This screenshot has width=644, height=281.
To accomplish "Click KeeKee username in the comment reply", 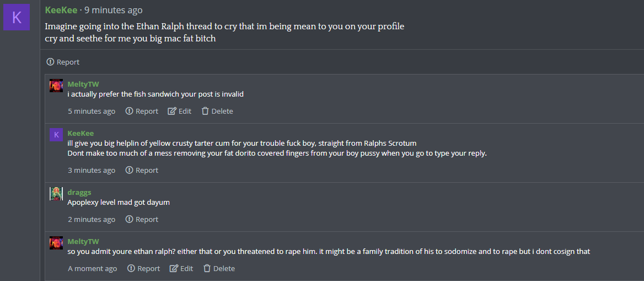I will click(81, 133).
